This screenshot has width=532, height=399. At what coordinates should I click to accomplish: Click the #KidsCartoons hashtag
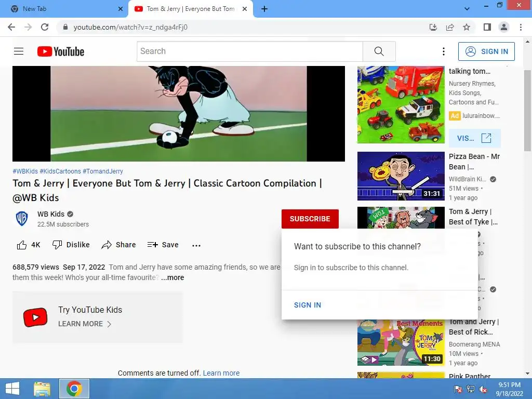60,171
